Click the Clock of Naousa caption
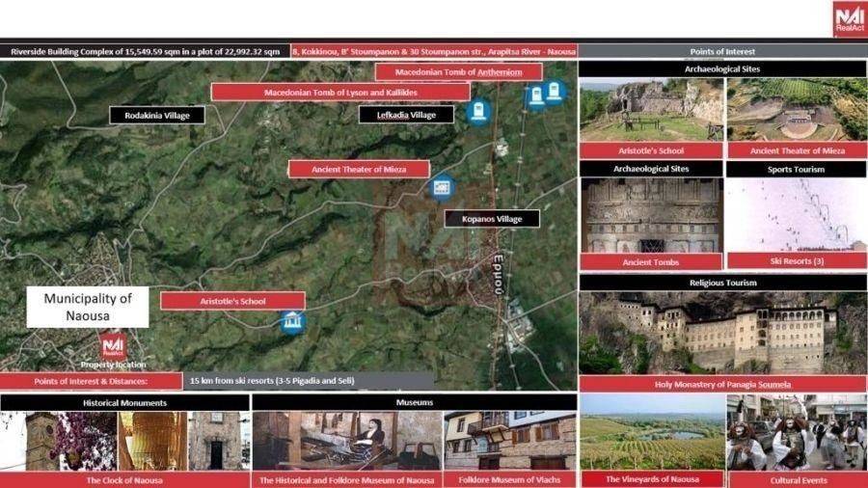This screenshot has height=488, width=868. pyautogui.click(x=124, y=479)
